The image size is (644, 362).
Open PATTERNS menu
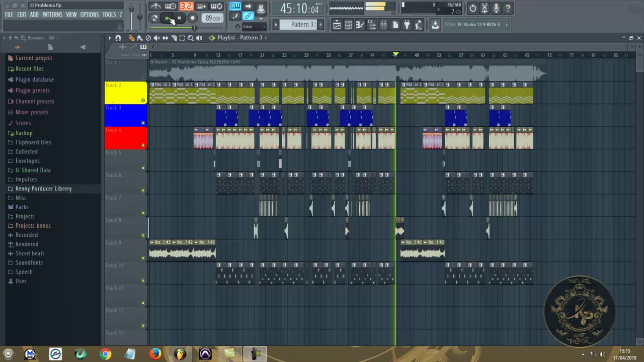pyautogui.click(x=52, y=15)
